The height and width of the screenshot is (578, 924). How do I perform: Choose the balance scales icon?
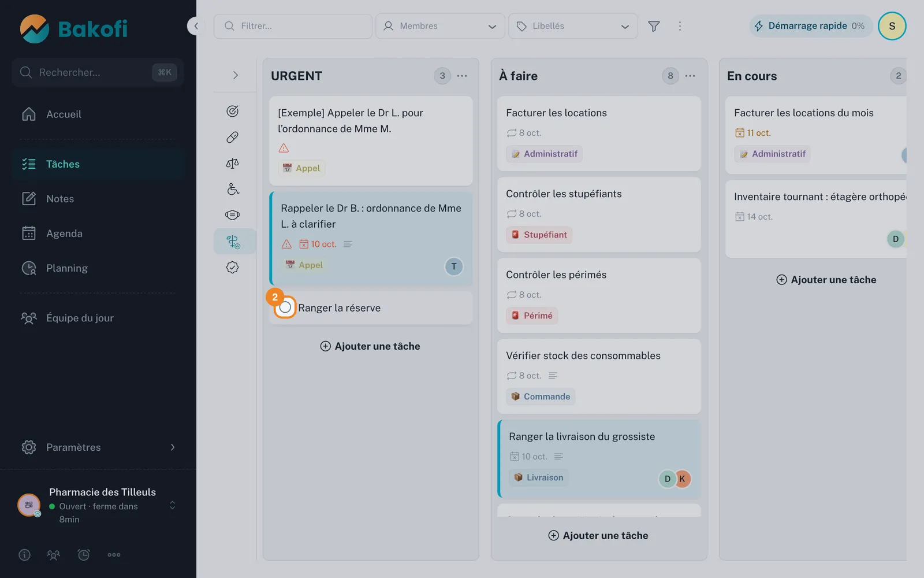(x=232, y=163)
